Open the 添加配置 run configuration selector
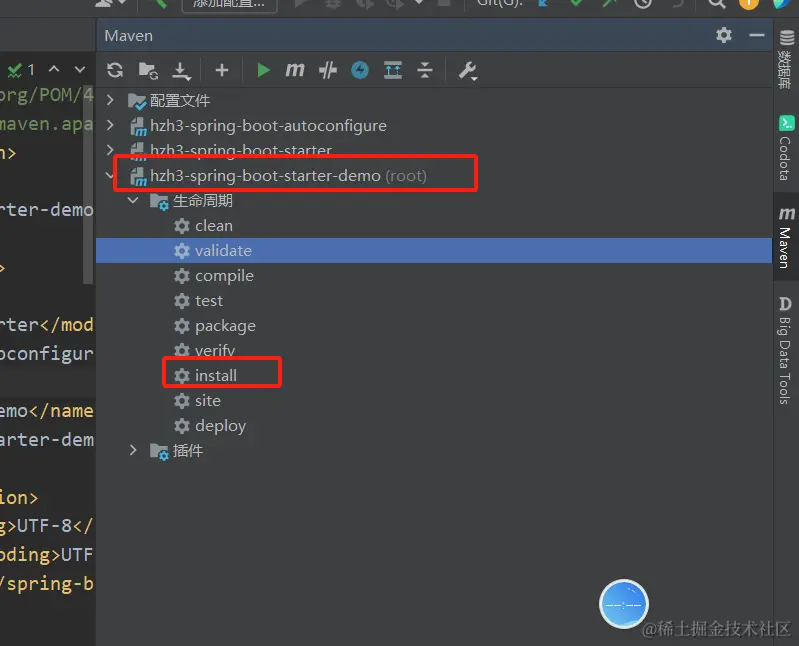 (x=229, y=4)
